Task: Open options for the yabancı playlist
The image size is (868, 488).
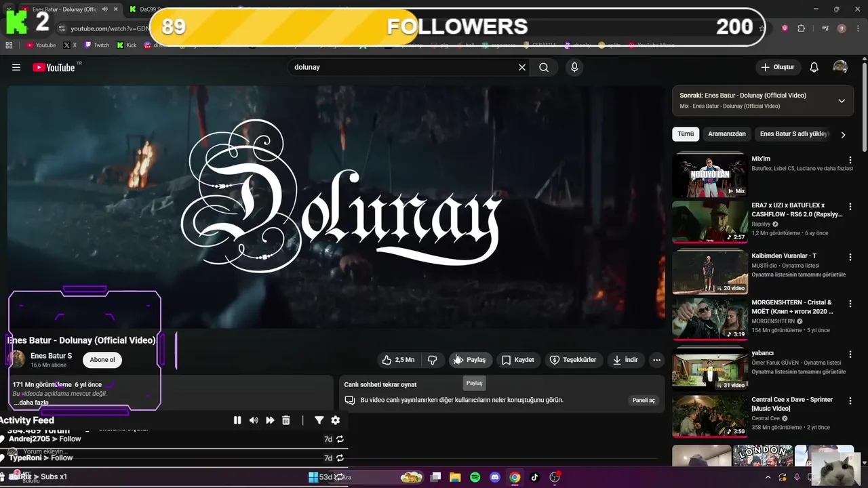Action: pos(850,354)
